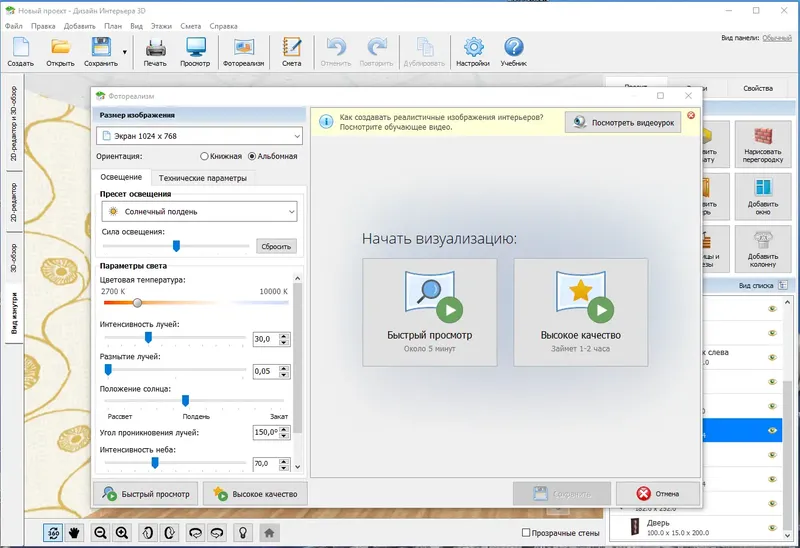Select the hand pan tool
The height and width of the screenshot is (548, 800).
[74, 533]
